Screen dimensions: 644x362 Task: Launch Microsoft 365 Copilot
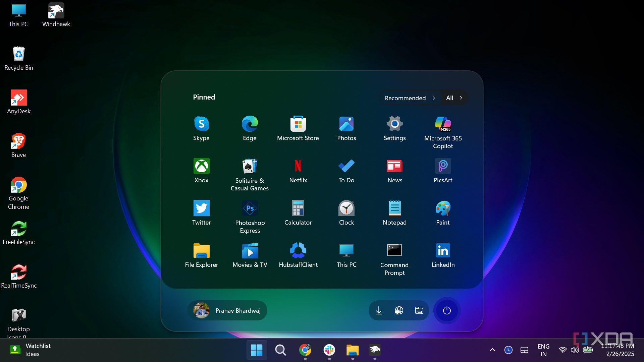coord(443,133)
